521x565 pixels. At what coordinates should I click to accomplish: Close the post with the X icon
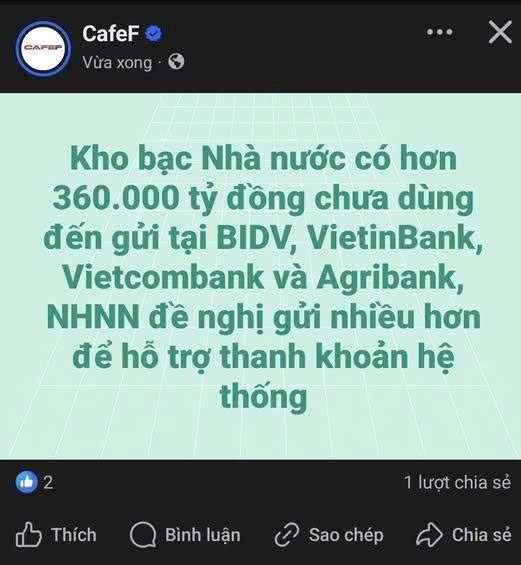tap(500, 32)
